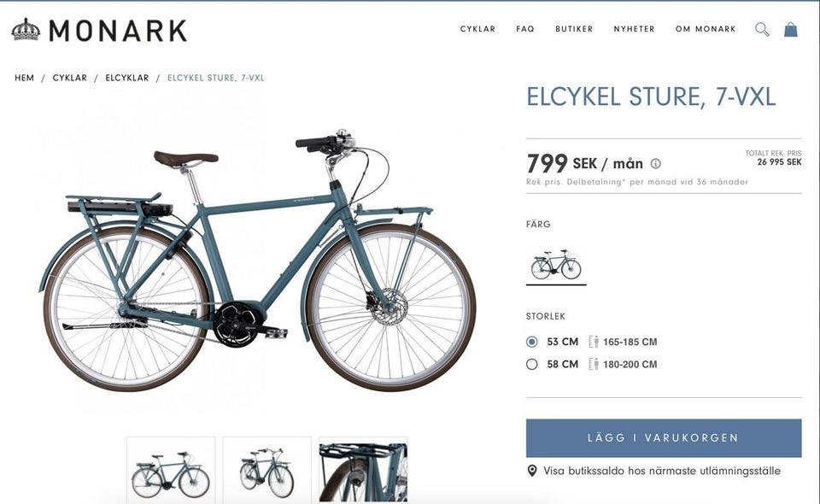Open the search magnifier icon

click(x=762, y=30)
